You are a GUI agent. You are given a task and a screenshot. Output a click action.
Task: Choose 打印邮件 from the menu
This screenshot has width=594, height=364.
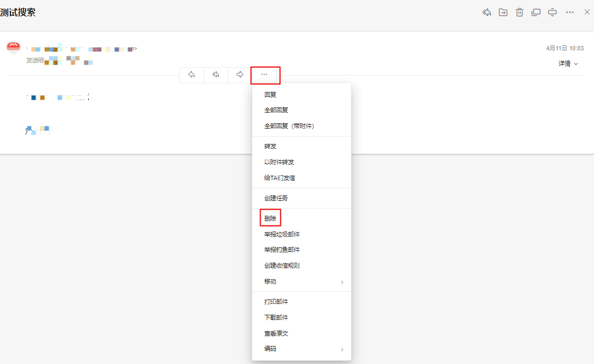coord(276,302)
